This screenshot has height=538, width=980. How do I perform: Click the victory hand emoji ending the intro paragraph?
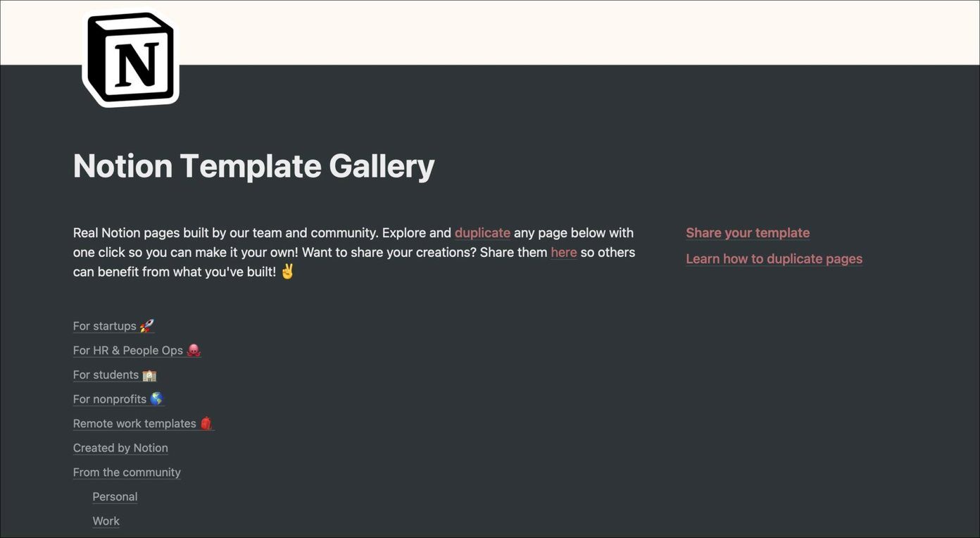coord(287,271)
